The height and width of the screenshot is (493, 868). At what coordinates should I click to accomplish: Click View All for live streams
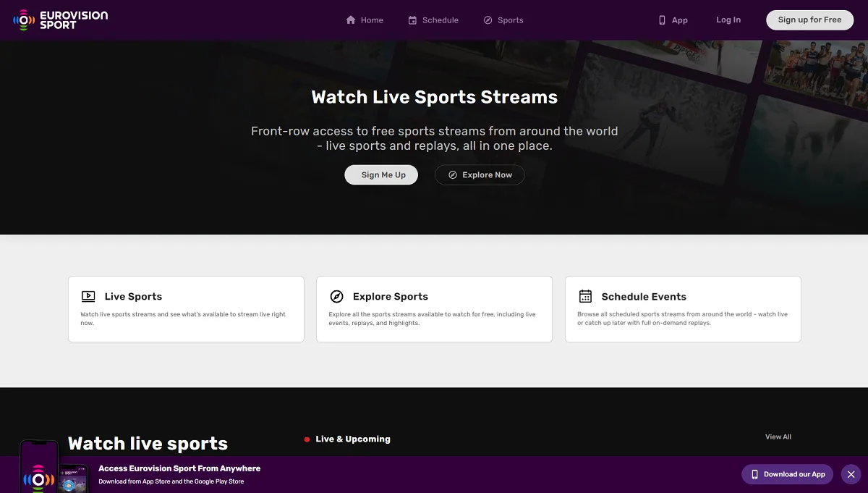pyautogui.click(x=778, y=437)
